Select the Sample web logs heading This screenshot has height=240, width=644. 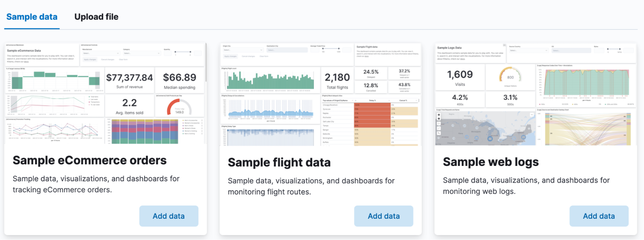tap(490, 162)
